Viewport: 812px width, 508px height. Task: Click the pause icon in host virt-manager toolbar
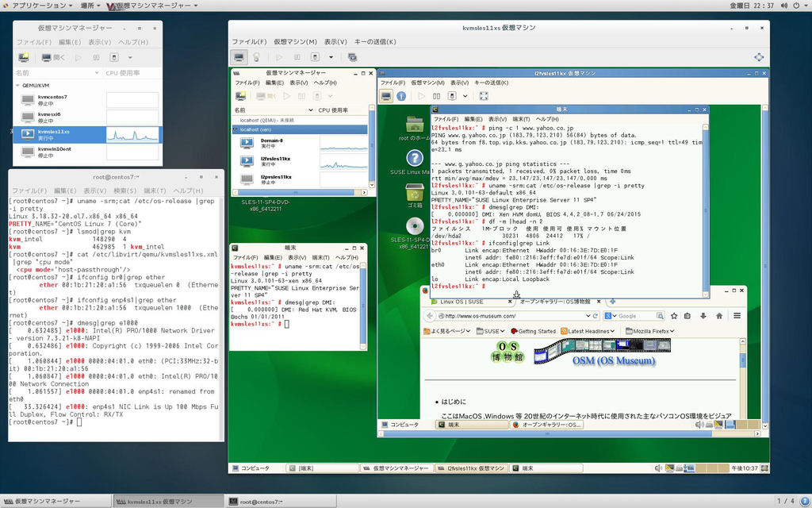(96, 57)
